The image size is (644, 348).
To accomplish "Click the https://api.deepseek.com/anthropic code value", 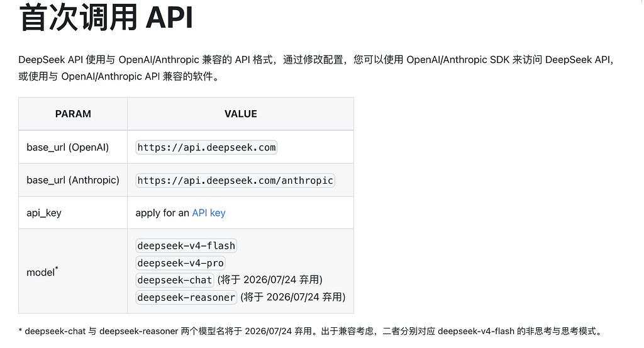I will point(235,181).
